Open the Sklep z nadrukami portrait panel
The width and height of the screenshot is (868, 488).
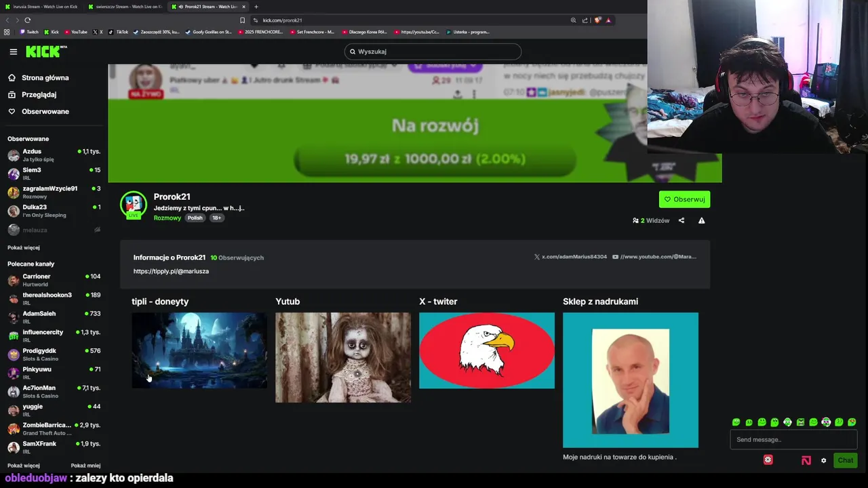pos(631,380)
